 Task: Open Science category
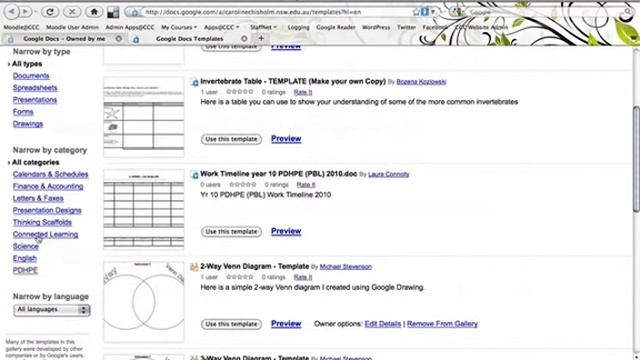pyautogui.click(x=26, y=247)
